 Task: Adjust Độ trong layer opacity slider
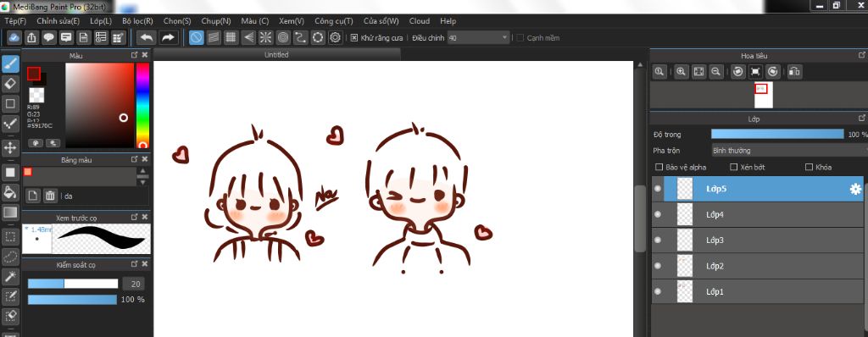point(777,135)
